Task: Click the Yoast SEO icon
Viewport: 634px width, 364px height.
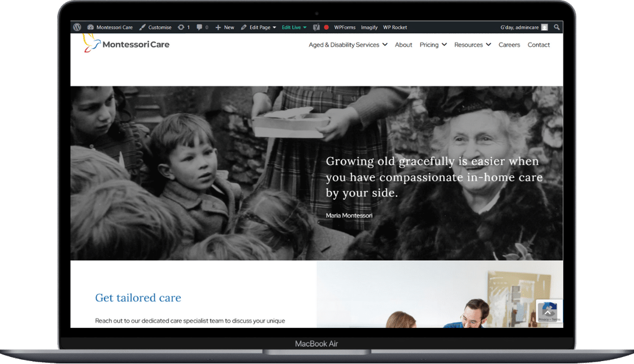Action: pos(316,27)
